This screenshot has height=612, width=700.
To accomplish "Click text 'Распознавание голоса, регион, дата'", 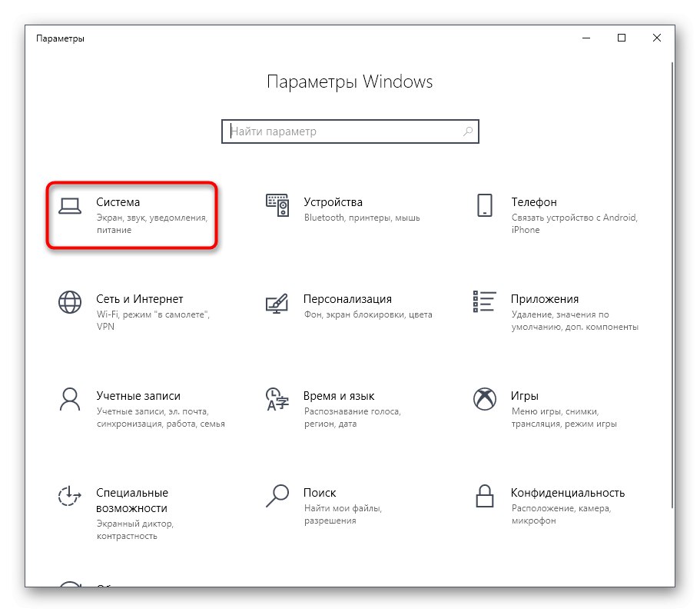I will tap(353, 417).
